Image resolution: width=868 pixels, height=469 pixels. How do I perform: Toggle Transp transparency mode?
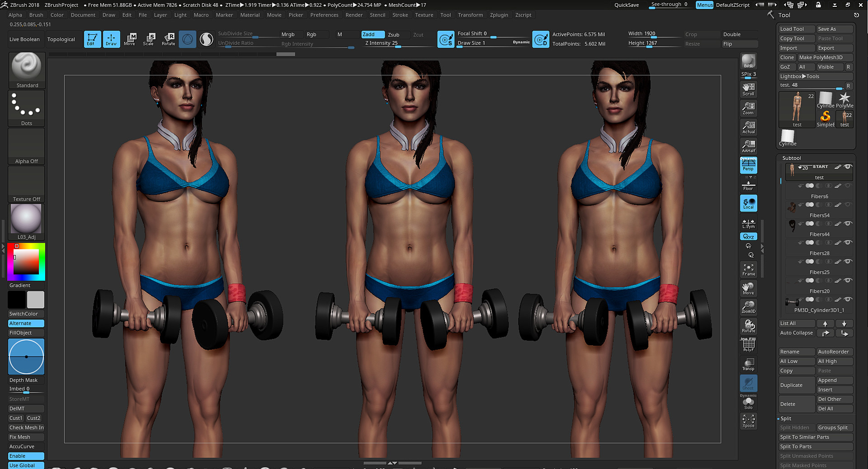coord(748,364)
